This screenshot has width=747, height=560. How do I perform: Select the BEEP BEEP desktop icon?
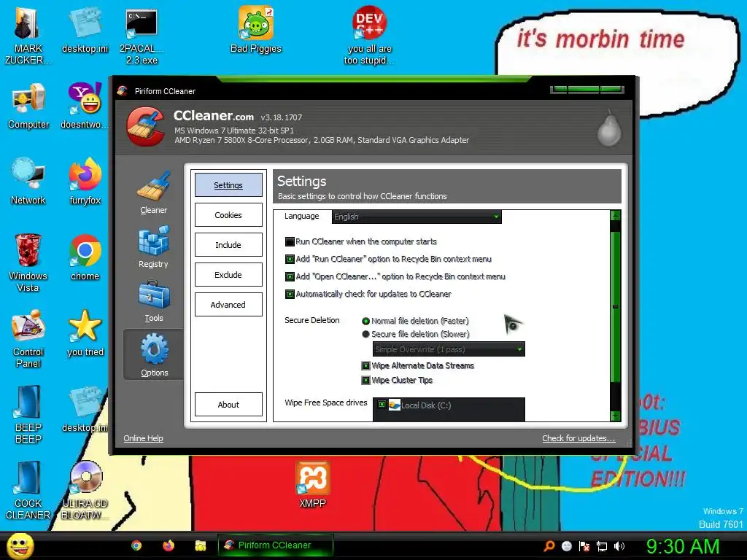point(28,414)
